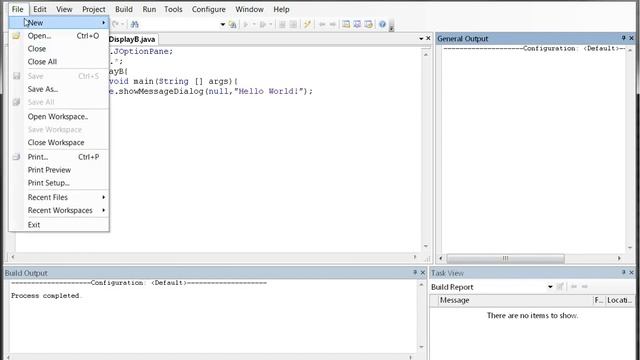Open the Help menu
The width and height of the screenshot is (640, 360).
tap(281, 9)
